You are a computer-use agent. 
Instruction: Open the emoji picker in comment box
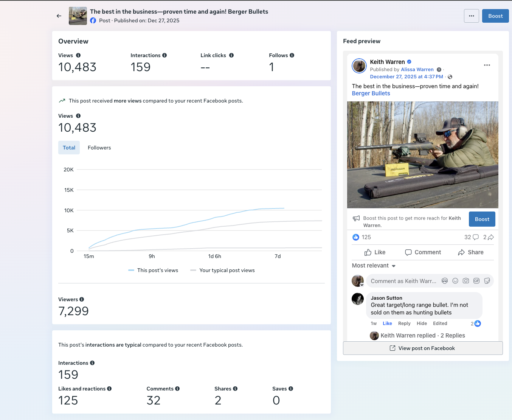[455, 281]
